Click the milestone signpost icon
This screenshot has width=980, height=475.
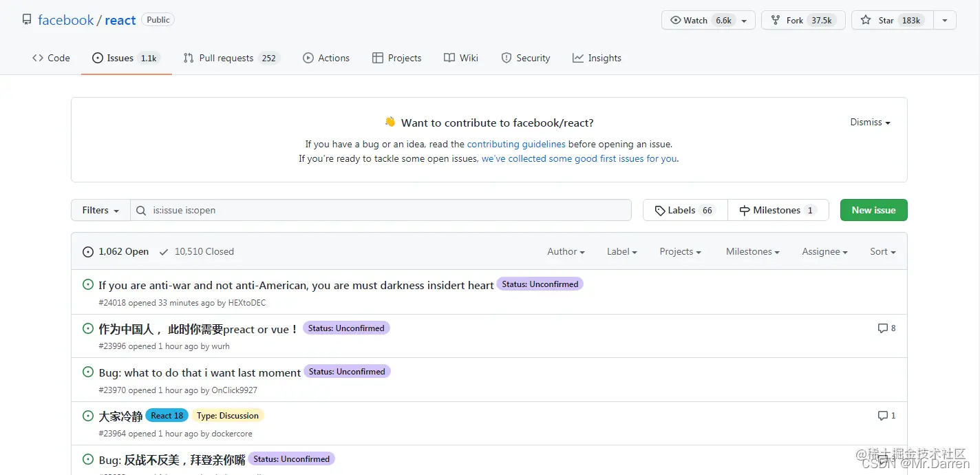745,211
